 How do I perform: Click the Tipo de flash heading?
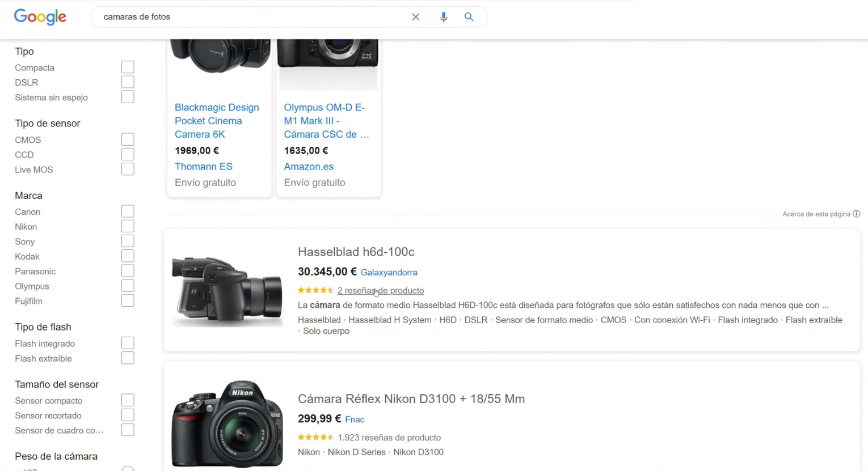click(x=43, y=327)
